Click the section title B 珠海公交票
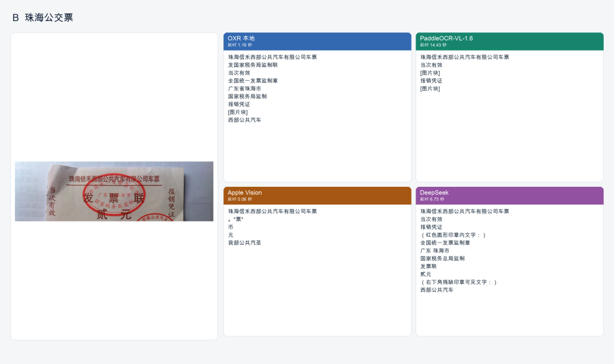Screen dimensions: 614x364 pos(43,18)
